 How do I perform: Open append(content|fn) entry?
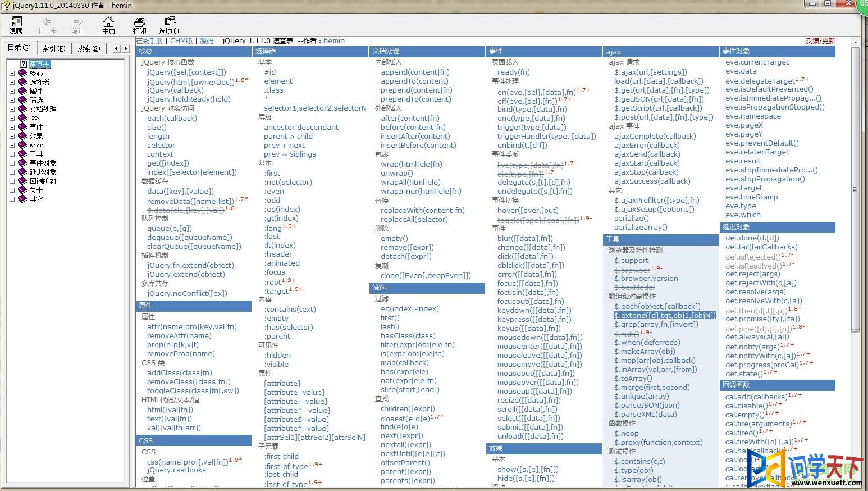click(x=415, y=72)
